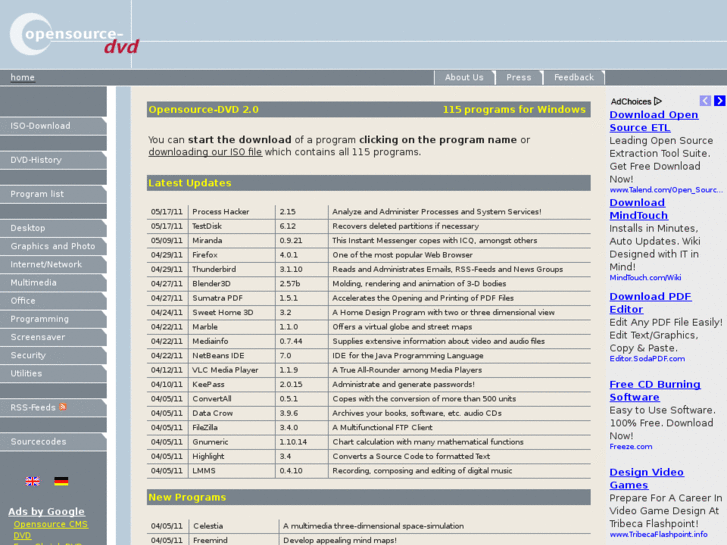Click the www.TribecaFlashpoint.info URL

[x=658, y=534]
